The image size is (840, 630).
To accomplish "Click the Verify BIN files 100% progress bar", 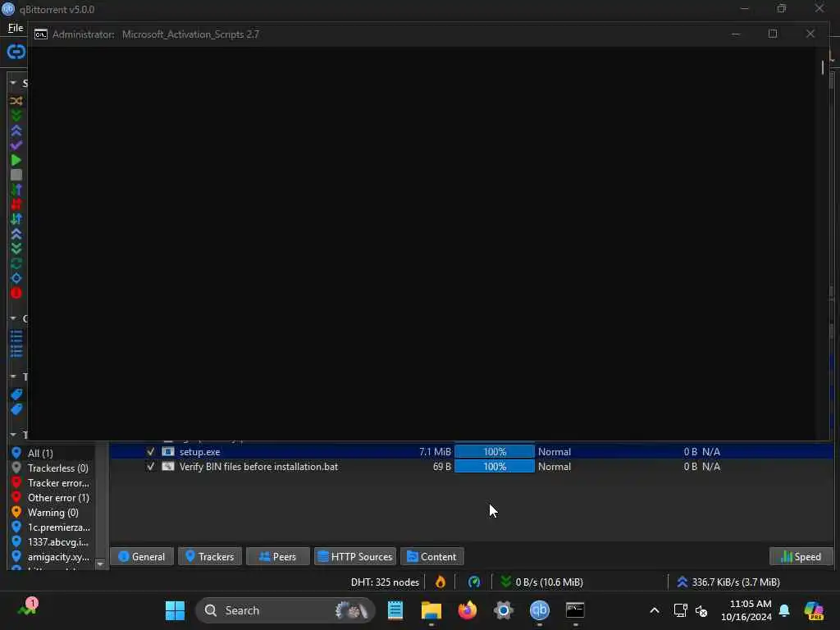I will (495, 467).
